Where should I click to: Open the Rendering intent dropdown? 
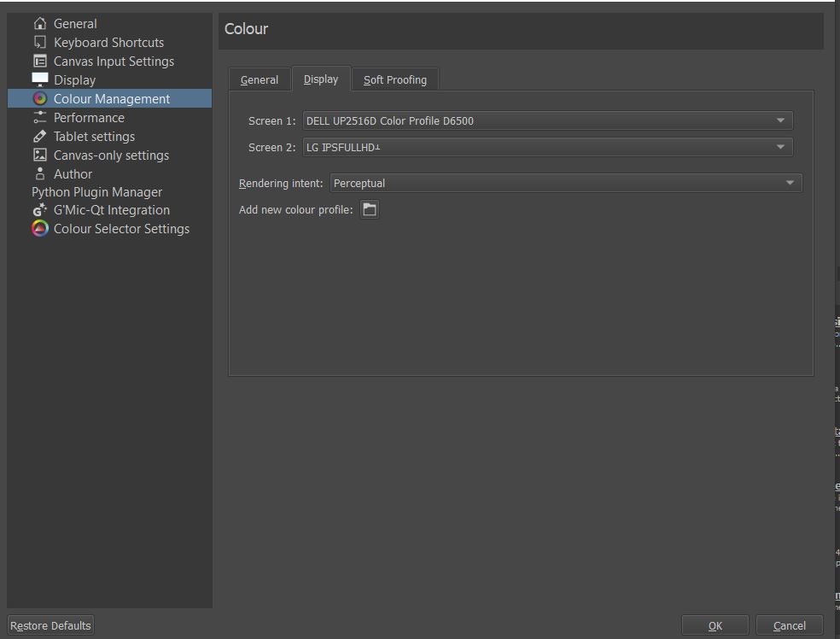click(x=566, y=183)
